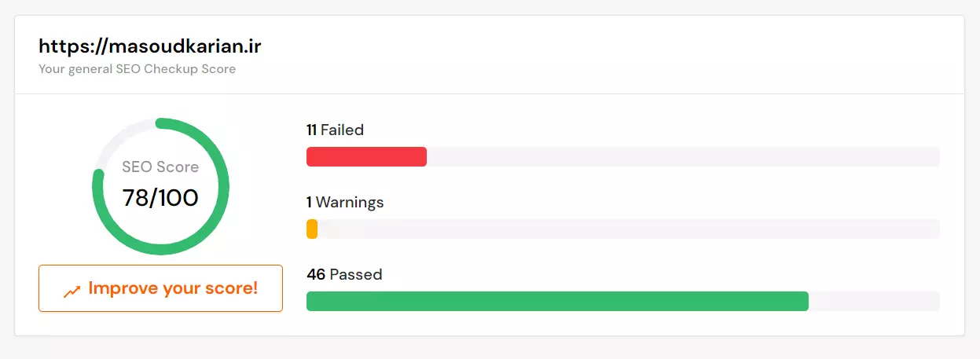Open the https://masoudkarian.ir heading link
980x359 pixels.
149,46
